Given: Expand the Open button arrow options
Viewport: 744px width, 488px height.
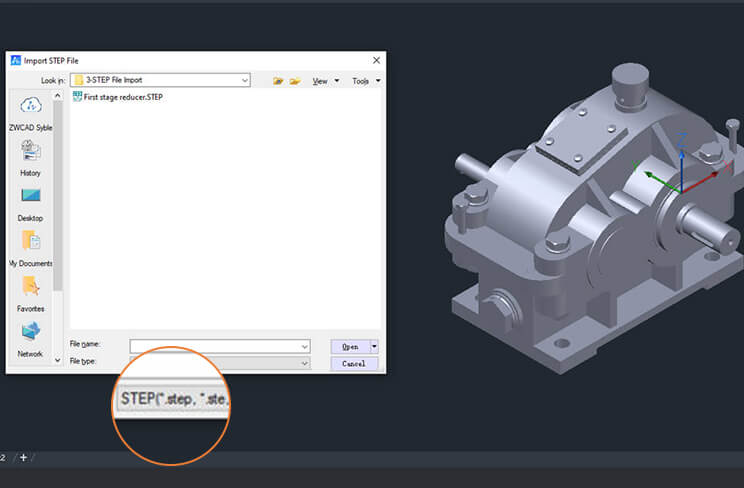Looking at the screenshot, I should 374,346.
